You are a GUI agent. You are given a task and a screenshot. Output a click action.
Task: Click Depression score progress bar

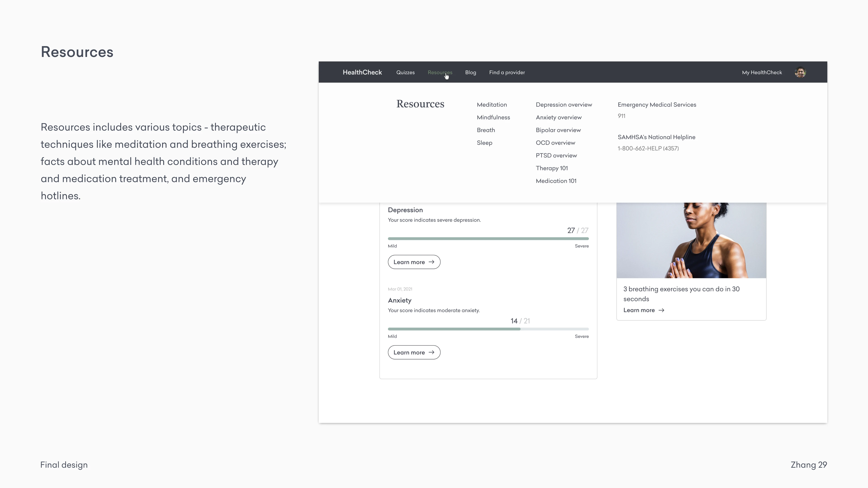click(488, 238)
